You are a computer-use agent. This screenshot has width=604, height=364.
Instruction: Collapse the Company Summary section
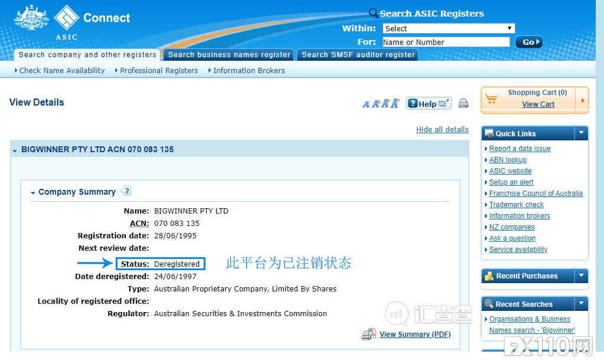[x=33, y=192]
